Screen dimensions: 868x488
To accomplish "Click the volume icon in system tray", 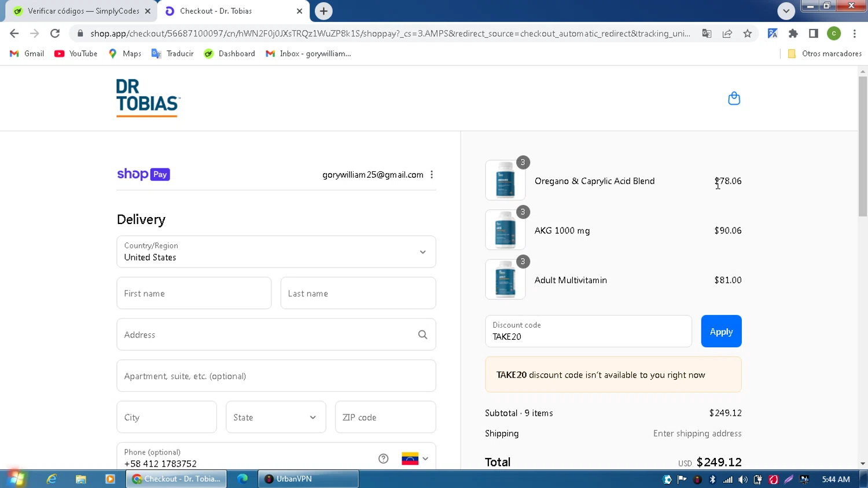I will (743, 479).
